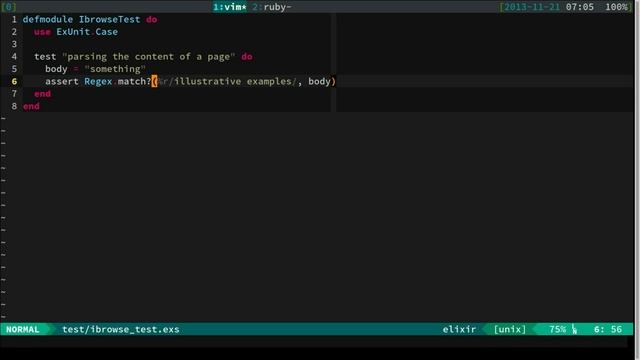Click Case on line 2
Image resolution: width=640 pixels, height=360 pixels.
coord(107,32)
